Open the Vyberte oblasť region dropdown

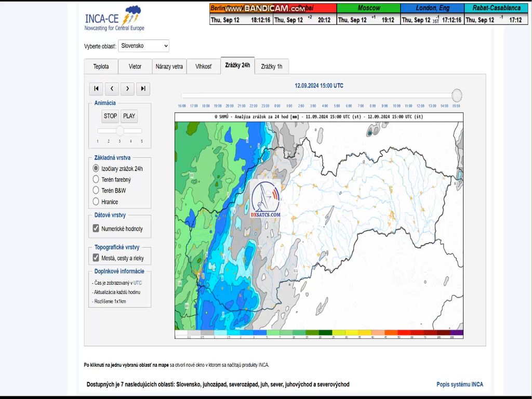click(x=144, y=46)
